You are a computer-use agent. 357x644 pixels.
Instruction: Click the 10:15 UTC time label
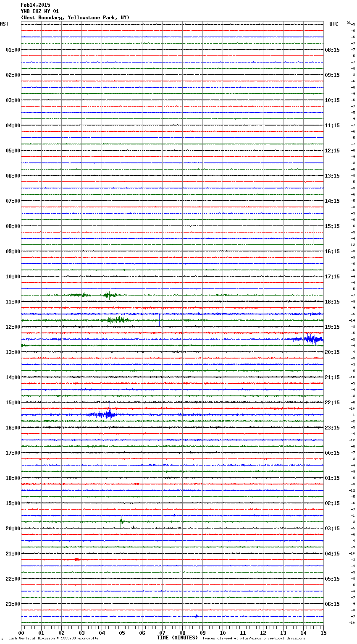(x=332, y=100)
